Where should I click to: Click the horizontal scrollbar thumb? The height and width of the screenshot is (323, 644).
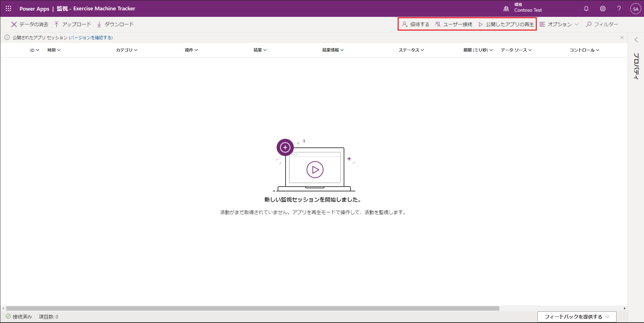tap(253, 308)
